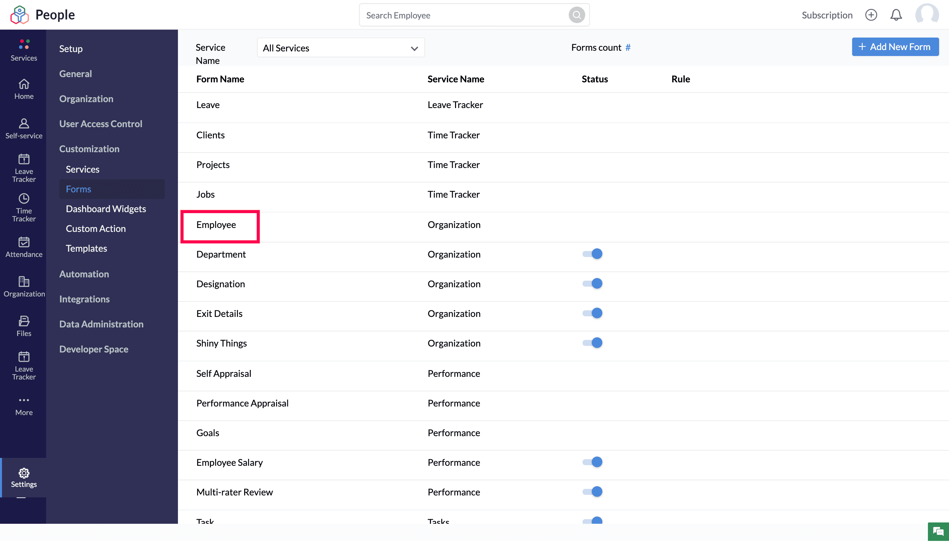Expand User Access Control section
This screenshot has height=560, width=949.
pyautogui.click(x=101, y=124)
